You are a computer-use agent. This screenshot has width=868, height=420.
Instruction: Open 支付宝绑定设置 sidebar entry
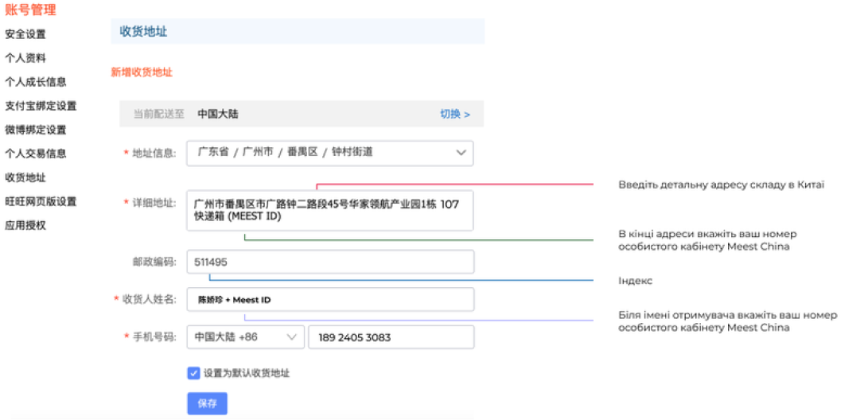(41, 106)
